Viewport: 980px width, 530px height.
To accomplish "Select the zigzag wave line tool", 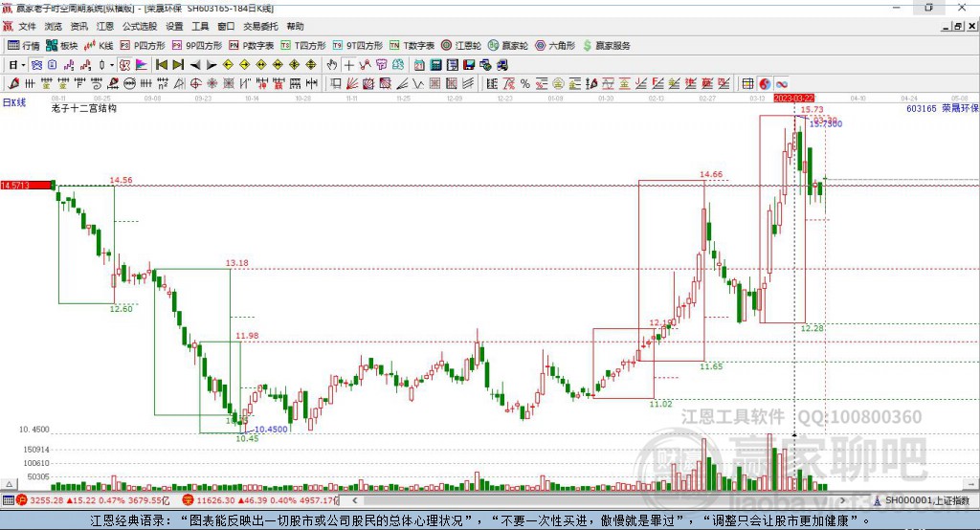I will (417, 84).
